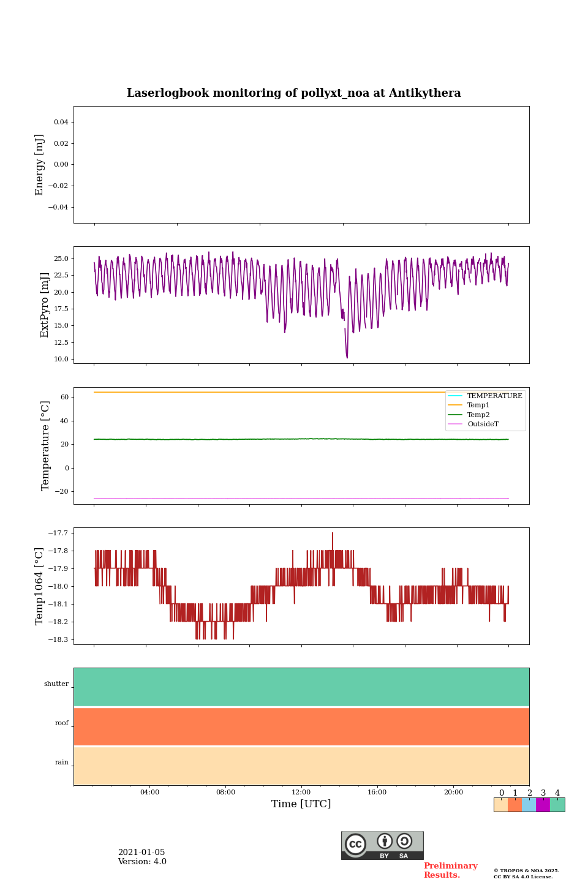Click the 'Temperature [°C]' axis label
588x882 pixels.
tap(45, 445)
